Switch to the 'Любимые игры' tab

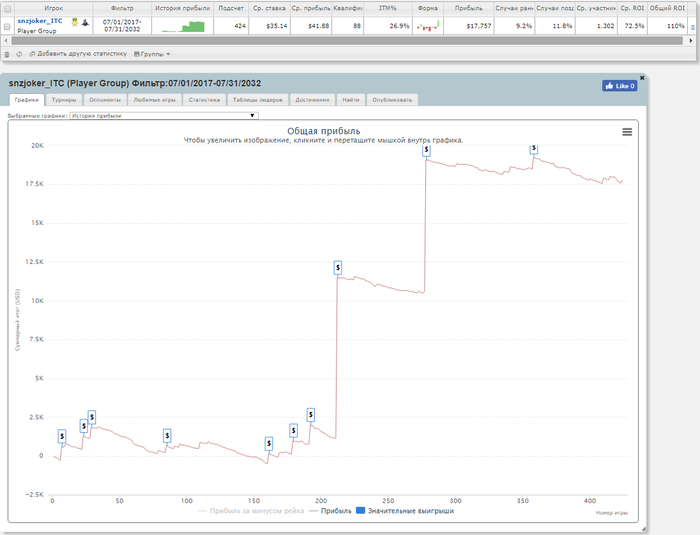pyautogui.click(x=154, y=100)
